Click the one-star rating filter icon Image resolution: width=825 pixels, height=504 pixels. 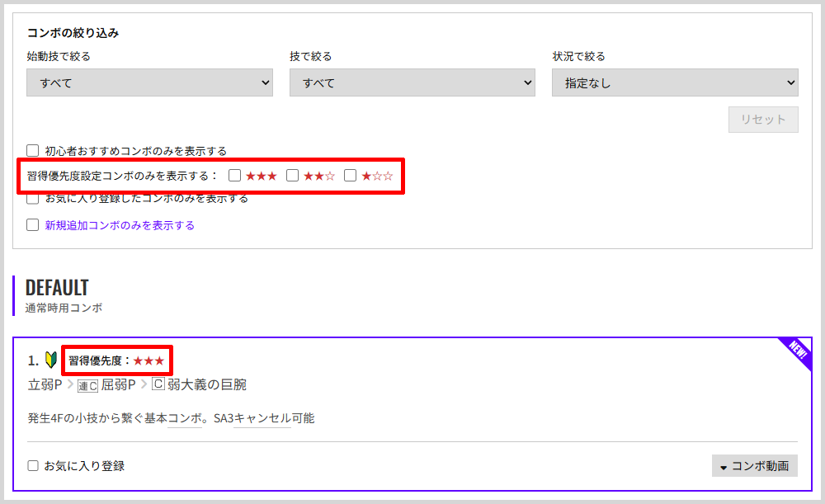[377, 176]
